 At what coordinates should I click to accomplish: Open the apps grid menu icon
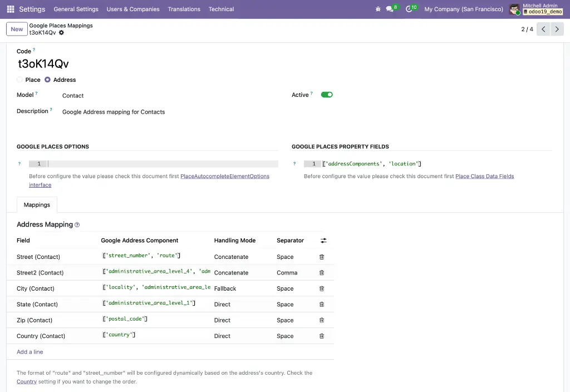pyautogui.click(x=11, y=9)
